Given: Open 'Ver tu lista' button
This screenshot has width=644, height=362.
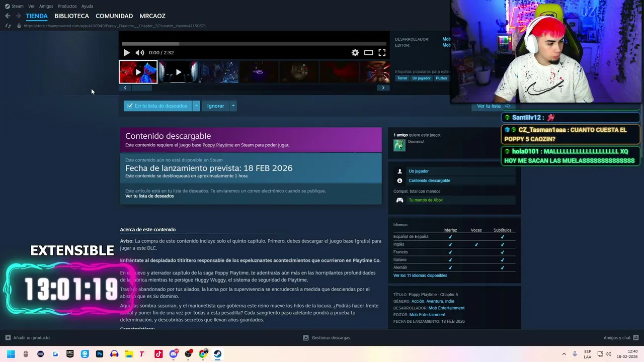Looking at the screenshot, I should (494, 106).
